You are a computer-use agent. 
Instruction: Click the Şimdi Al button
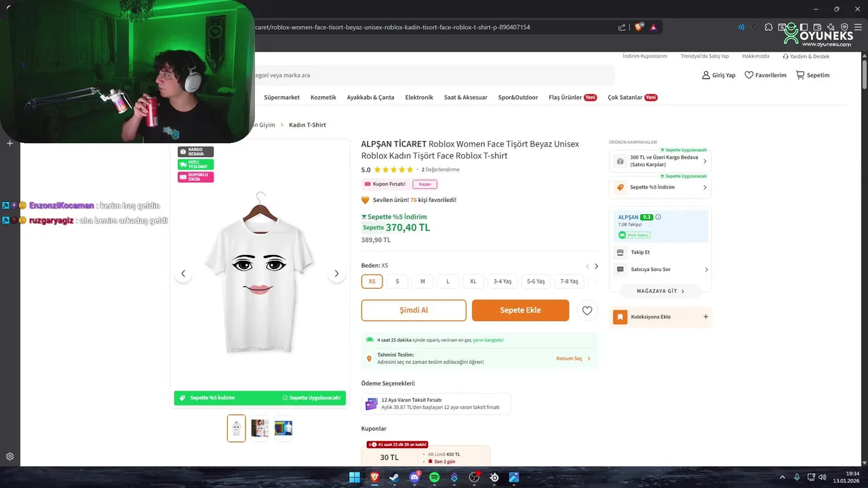414,310
